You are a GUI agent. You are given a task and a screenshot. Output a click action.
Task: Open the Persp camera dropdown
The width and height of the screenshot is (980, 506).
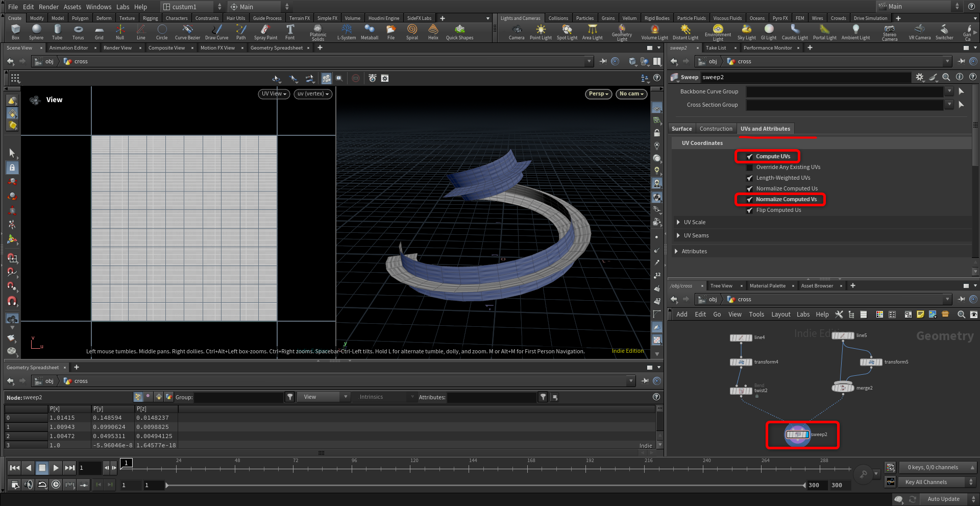(598, 94)
